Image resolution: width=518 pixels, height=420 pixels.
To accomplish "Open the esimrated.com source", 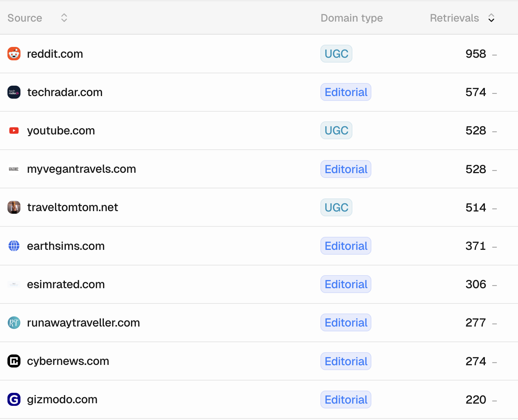I will coord(66,284).
